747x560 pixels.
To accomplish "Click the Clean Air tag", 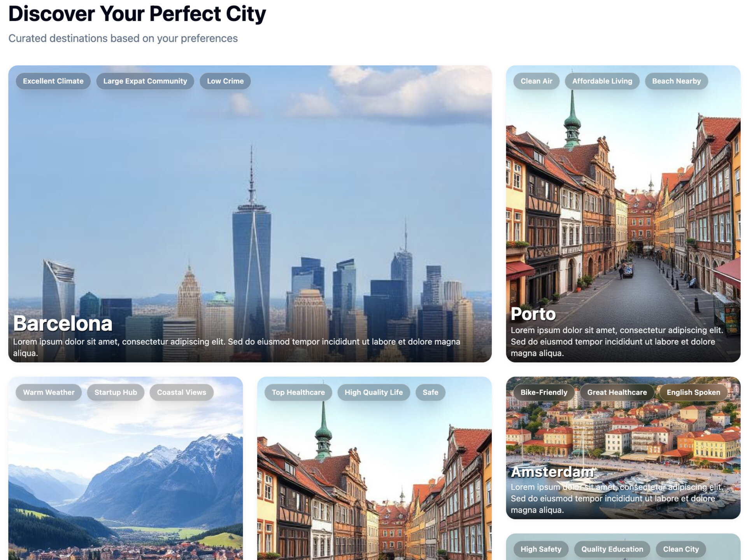I will point(536,81).
